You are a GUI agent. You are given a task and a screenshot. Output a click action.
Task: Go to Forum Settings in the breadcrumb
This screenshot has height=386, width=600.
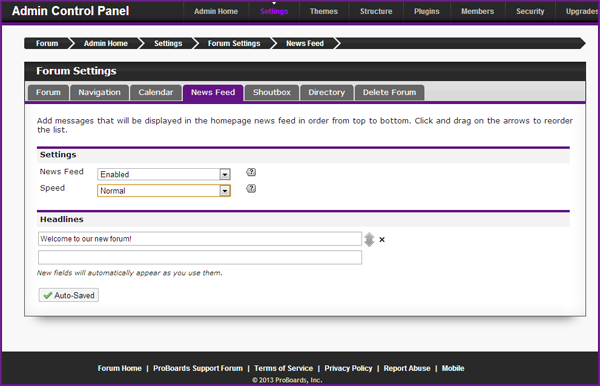tap(234, 44)
